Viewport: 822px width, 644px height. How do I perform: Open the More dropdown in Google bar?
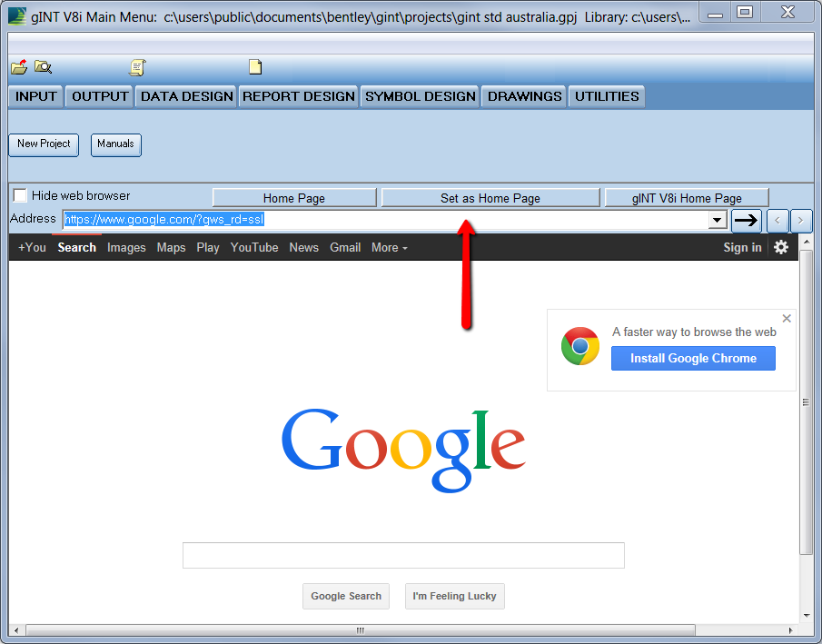tap(389, 248)
